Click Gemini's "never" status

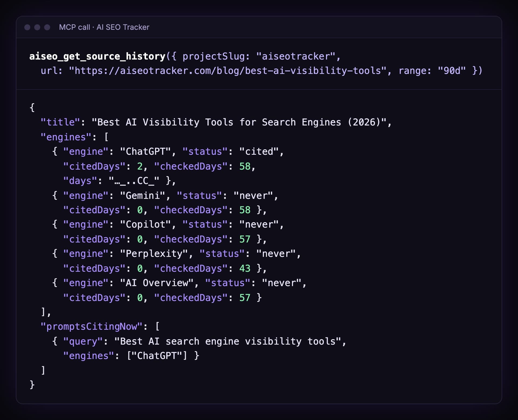253,195
